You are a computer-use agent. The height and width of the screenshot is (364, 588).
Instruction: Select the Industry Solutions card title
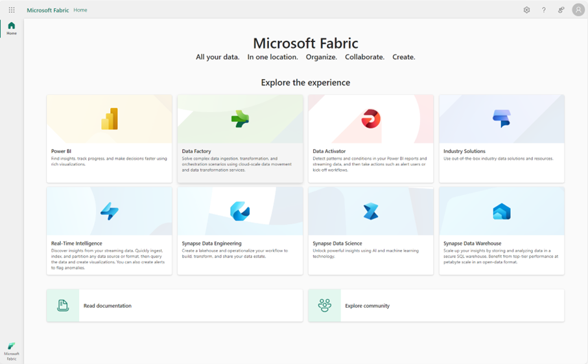(464, 151)
